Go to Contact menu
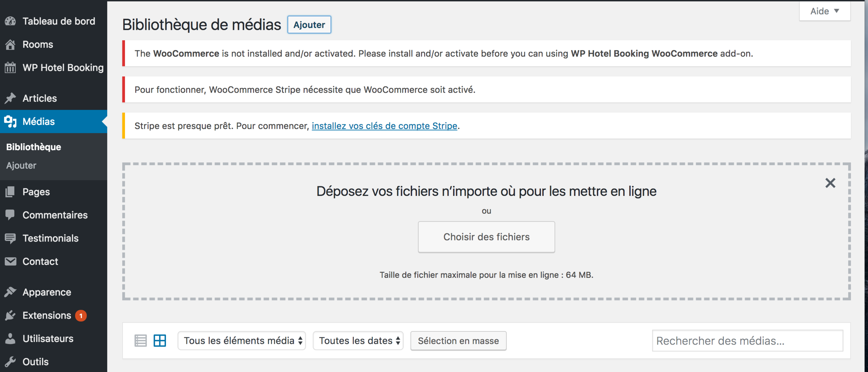 click(x=53, y=261)
